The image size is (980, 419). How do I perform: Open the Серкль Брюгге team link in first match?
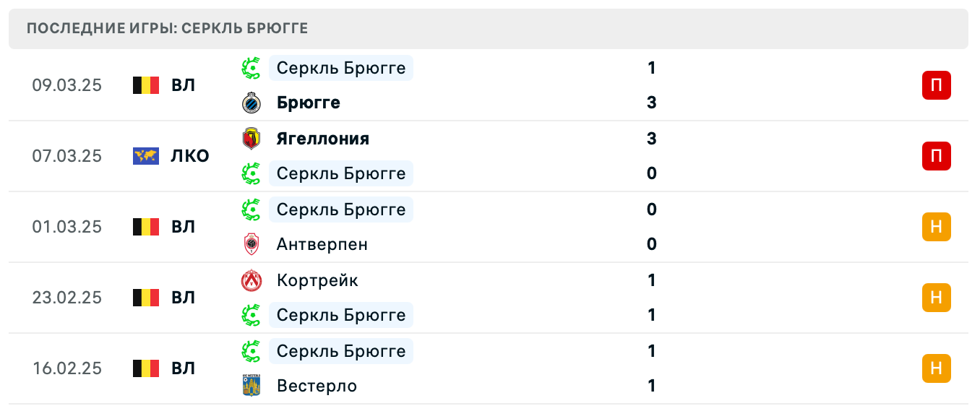click(x=340, y=68)
